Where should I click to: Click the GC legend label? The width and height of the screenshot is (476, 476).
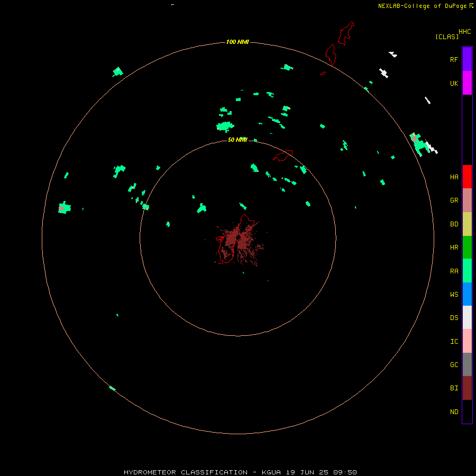pos(454,364)
